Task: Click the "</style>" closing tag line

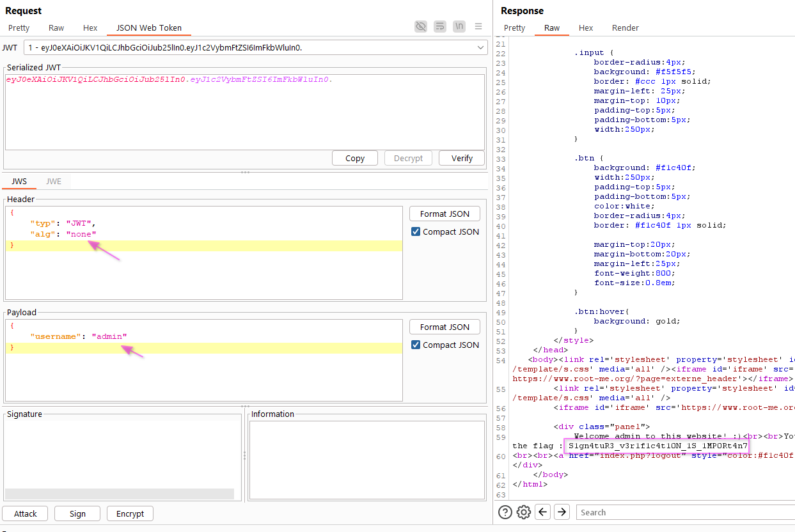Action: (x=574, y=340)
